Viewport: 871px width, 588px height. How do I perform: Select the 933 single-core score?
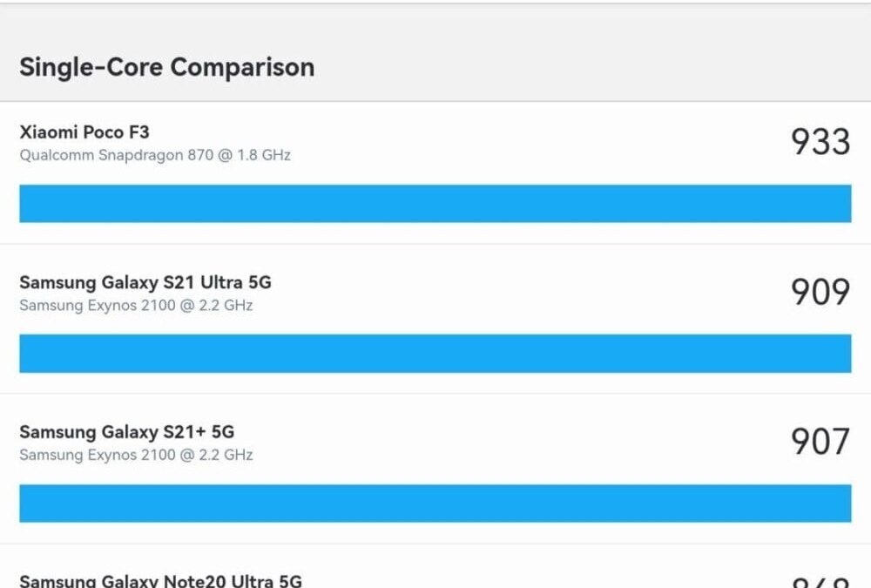820,141
